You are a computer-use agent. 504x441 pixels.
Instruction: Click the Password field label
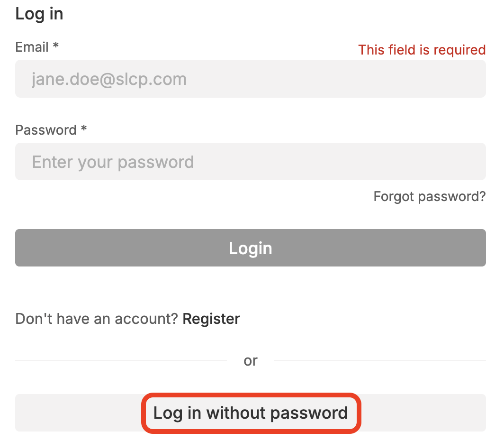46,130
